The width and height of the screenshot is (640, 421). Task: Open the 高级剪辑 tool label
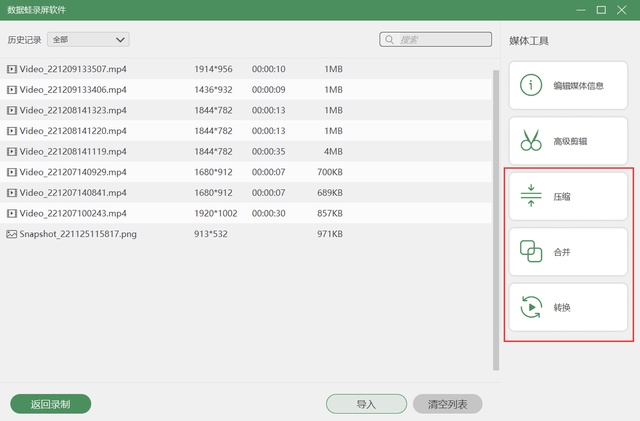tap(570, 141)
